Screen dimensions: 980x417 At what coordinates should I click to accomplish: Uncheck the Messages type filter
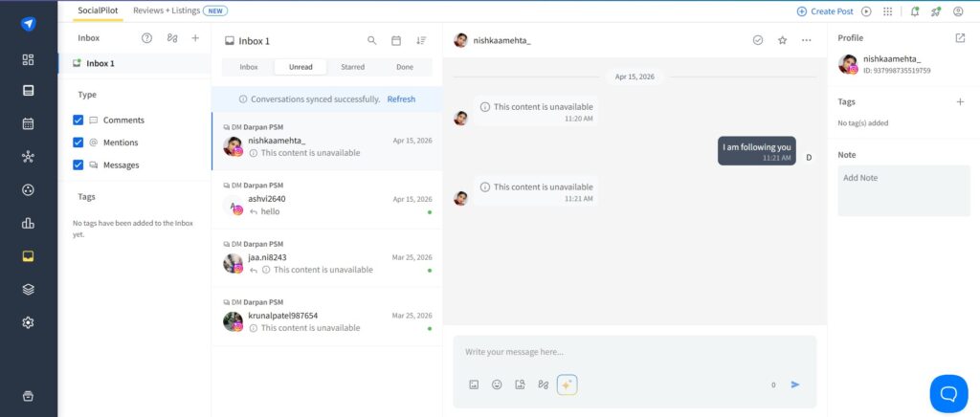pos(78,165)
